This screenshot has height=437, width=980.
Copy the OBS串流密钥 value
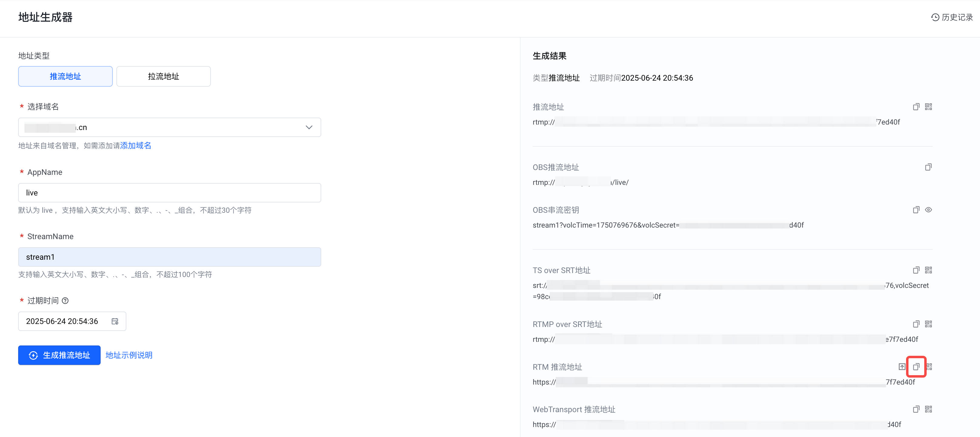(916, 210)
